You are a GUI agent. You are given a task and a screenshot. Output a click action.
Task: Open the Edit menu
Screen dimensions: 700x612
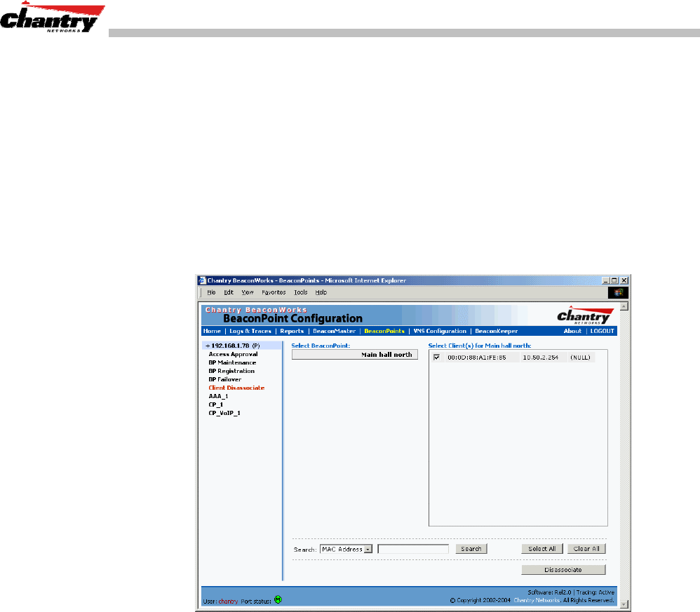click(229, 292)
